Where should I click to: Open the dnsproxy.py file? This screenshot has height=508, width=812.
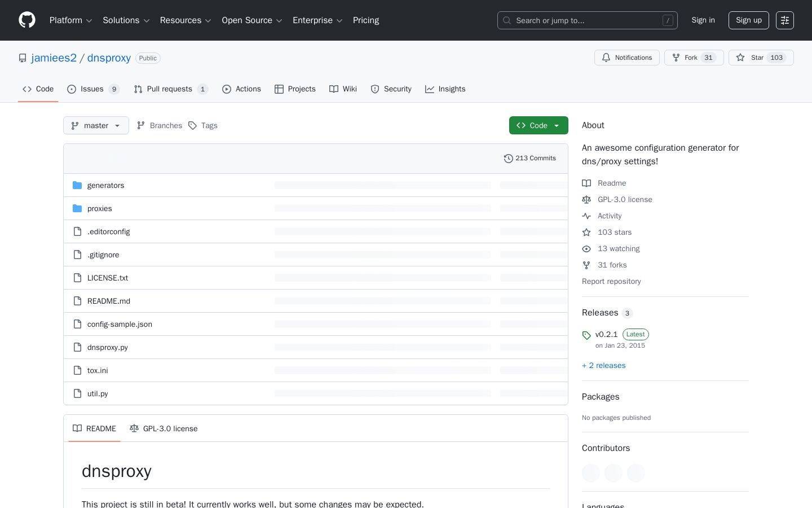point(108,347)
